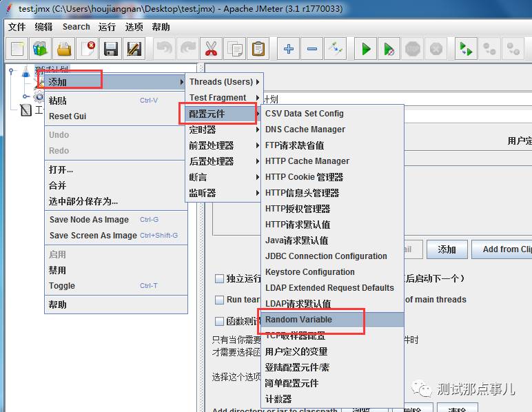The image size is (532, 412).
Task: Click 打开... in context menu
Action: 116,169
